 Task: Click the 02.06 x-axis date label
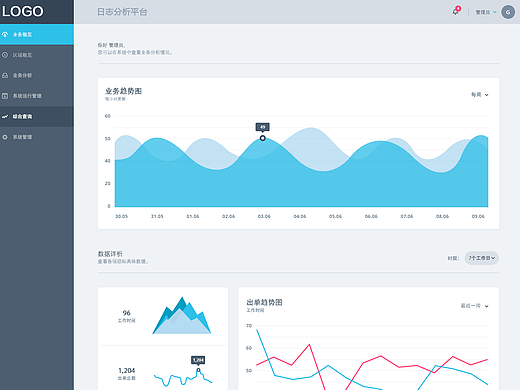[x=228, y=216]
